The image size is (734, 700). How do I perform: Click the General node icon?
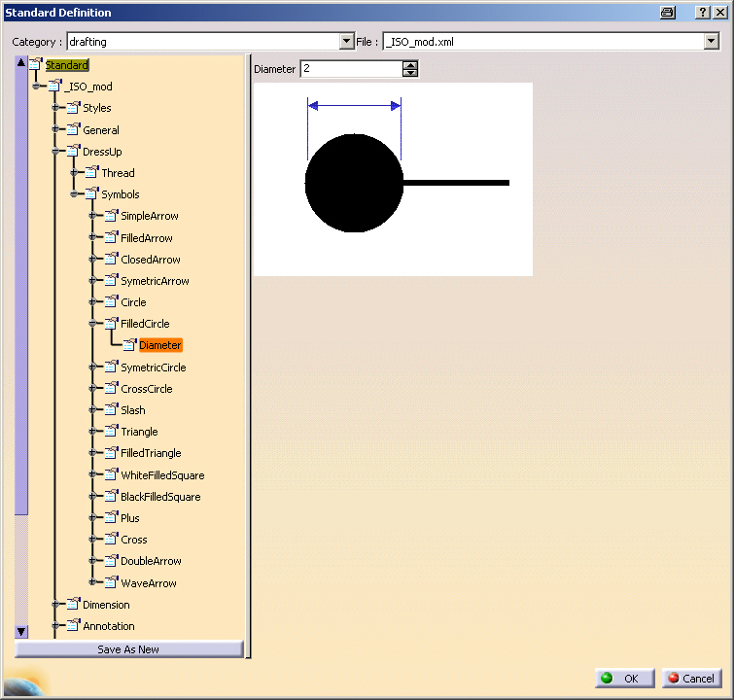[x=74, y=128]
